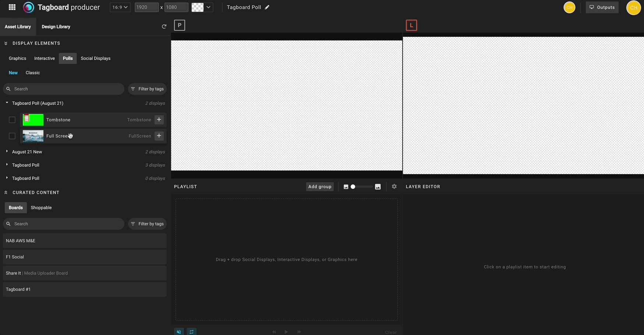Check the Tombstone display checkbox
644x335 pixels.
pyautogui.click(x=12, y=120)
